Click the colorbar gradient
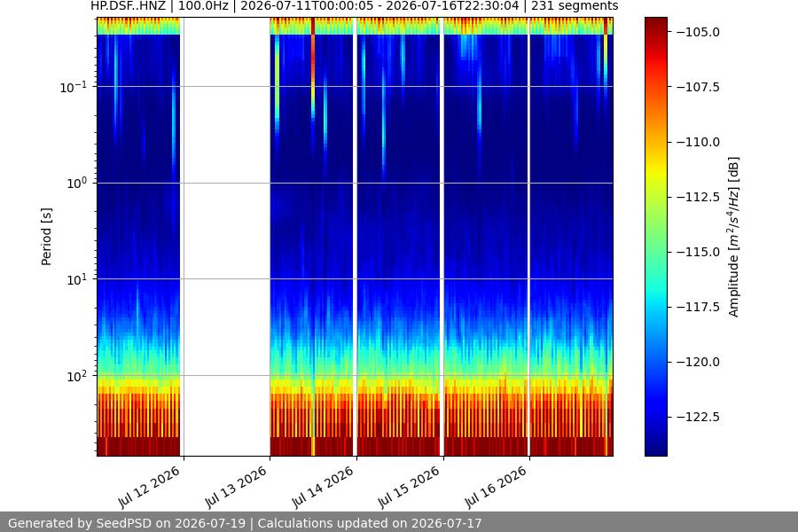Image resolution: width=798 pixels, height=532 pixels. tap(655, 237)
